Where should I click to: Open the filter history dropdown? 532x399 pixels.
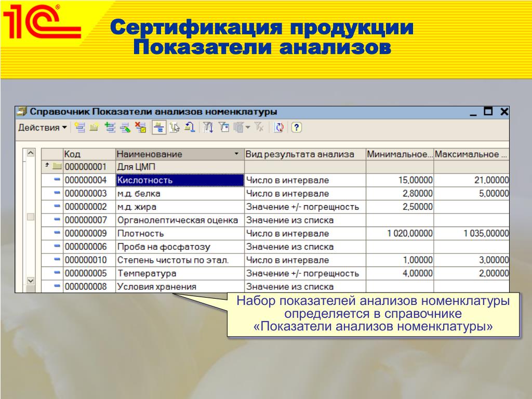242,128
